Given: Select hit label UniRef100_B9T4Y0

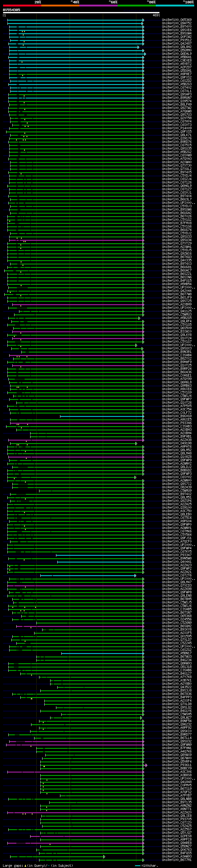Looking at the screenshot, I should (177, 26).
